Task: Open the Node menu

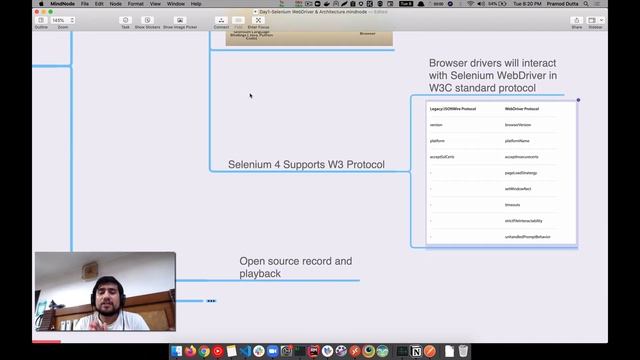Action: 116,4
